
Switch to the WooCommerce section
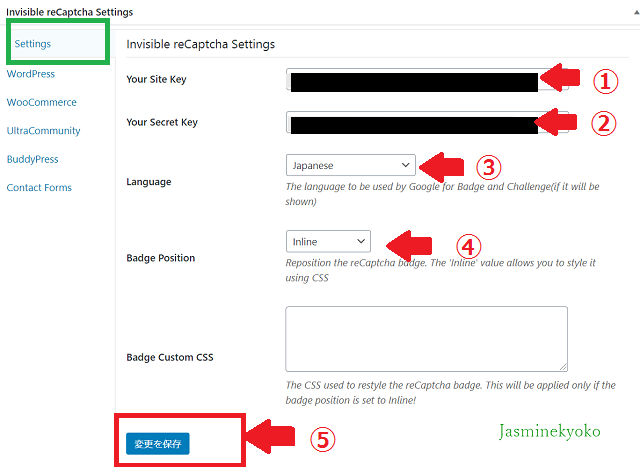pos(42,102)
